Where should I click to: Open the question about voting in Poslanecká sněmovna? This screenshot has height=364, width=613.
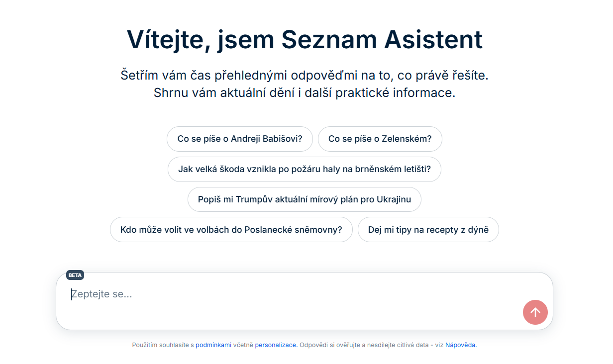[x=231, y=229]
